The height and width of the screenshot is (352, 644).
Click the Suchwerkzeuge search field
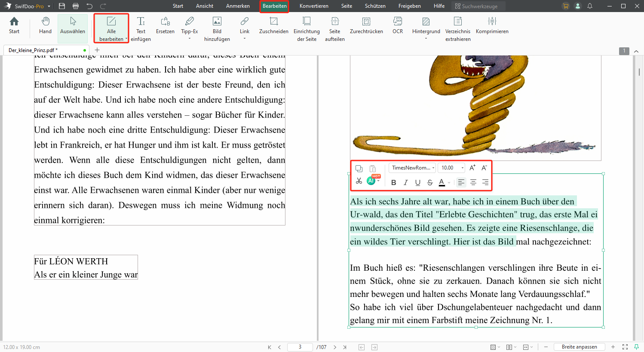pyautogui.click(x=478, y=6)
